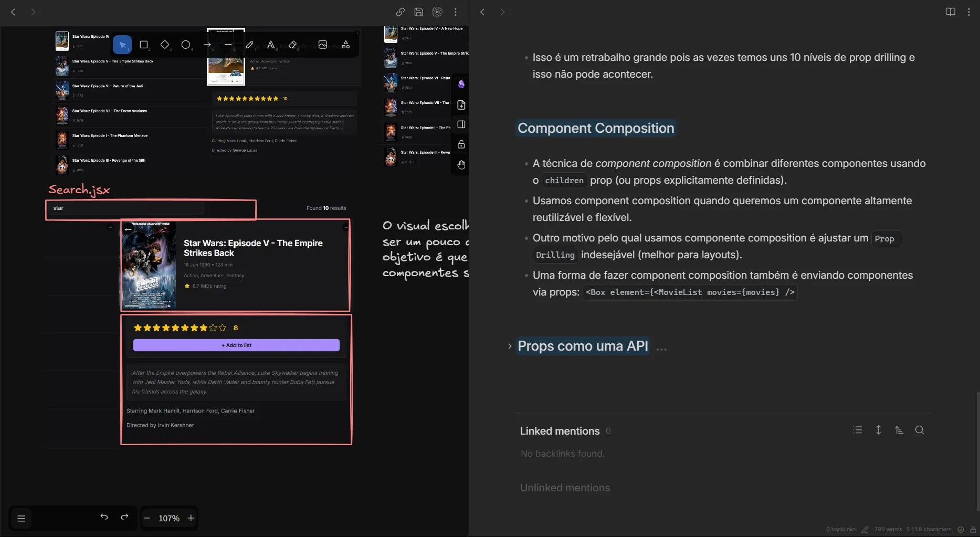The height and width of the screenshot is (537, 980).
Task: Click the 'Add to list' purple button
Action: 236,345
